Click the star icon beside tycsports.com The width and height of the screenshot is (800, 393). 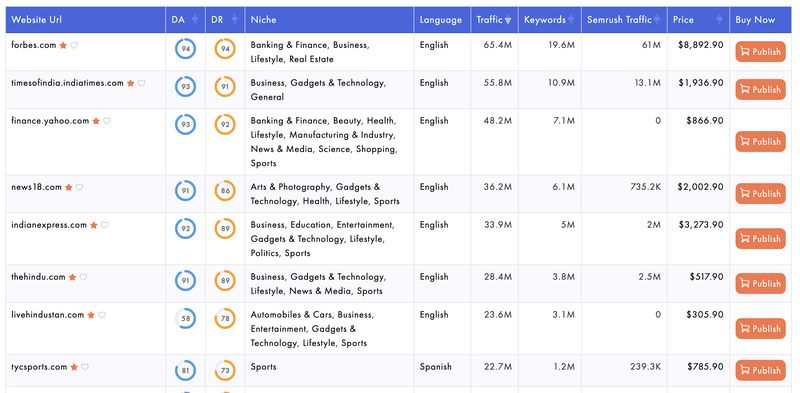point(74,367)
